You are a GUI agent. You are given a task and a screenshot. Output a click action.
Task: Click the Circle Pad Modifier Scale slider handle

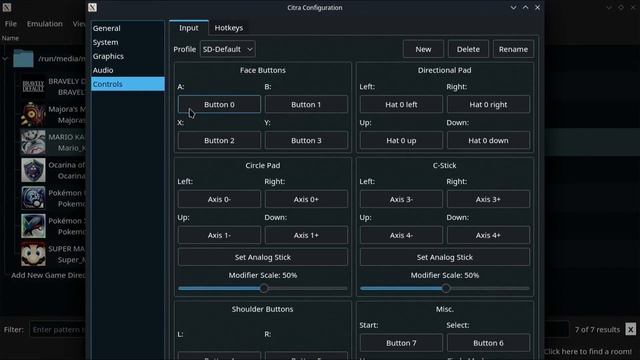(x=264, y=288)
